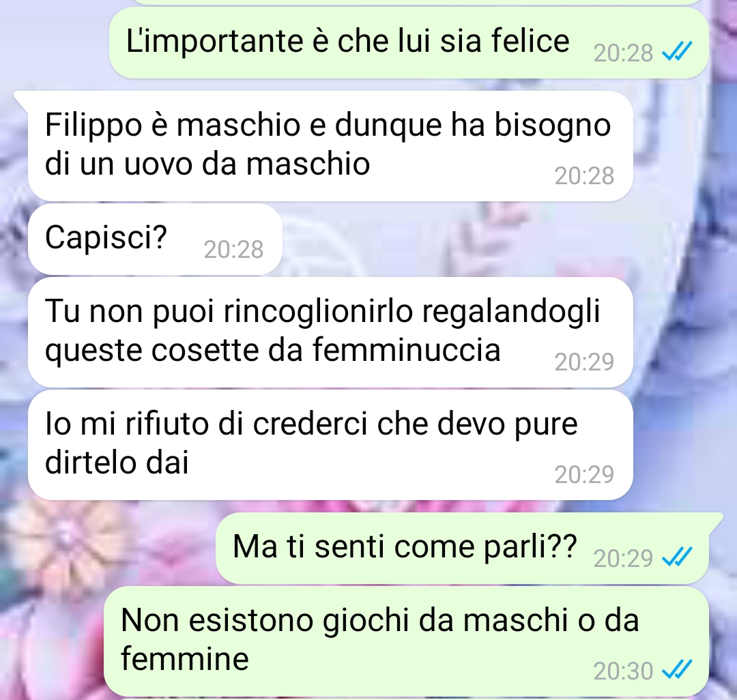Select the message "L'importante è che lui sia felice"
This screenshot has height=700, width=737.
point(409,43)
